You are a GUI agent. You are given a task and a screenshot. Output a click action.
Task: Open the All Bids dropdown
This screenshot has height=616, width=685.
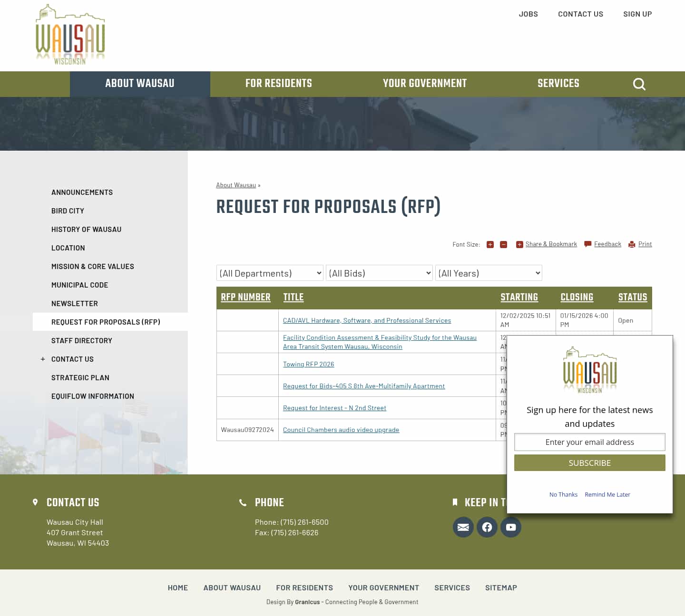pos(379,273)
